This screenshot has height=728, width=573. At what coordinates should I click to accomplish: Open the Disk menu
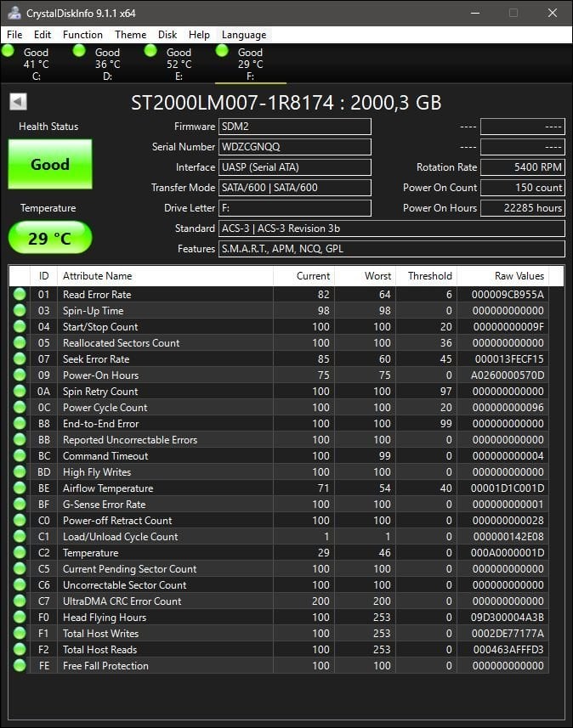[x=167, y=35]
